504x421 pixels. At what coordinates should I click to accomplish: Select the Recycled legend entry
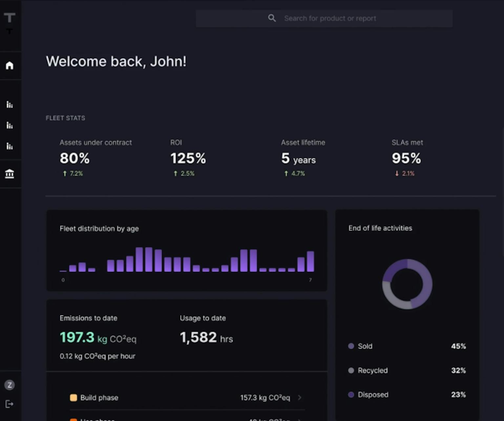coord(372,370)
